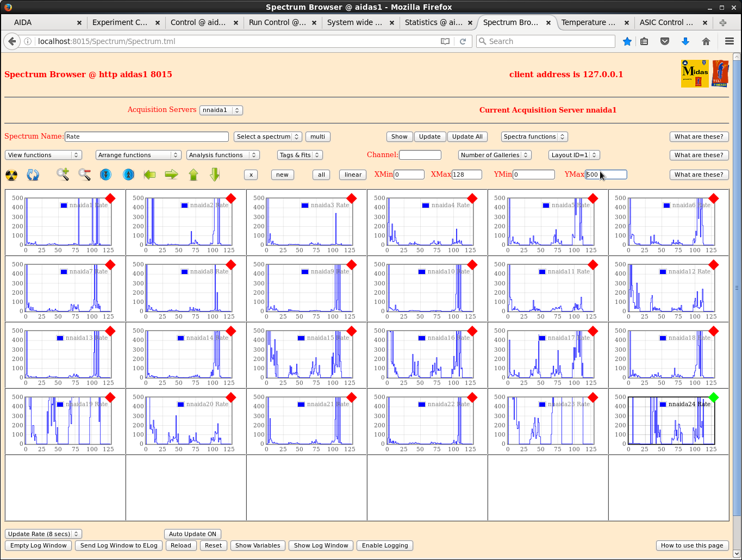Save page to Pocket icon
742x560 pixels.
(665, 41)
